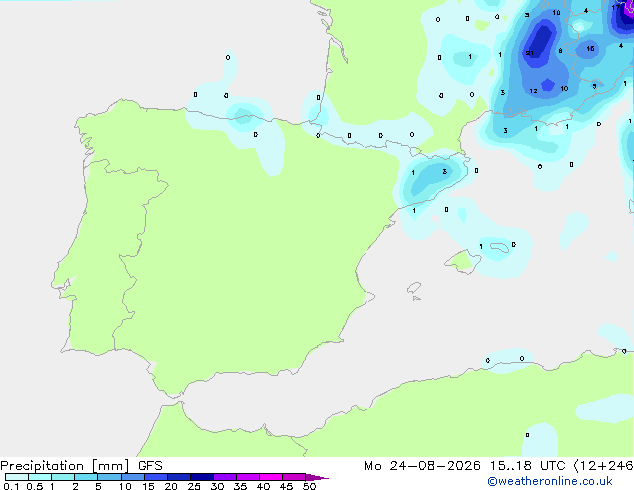This screenshot has width=634, height=490.
Task: Select the 45–50 mm legend color swatch
Action: coord(294,477)
